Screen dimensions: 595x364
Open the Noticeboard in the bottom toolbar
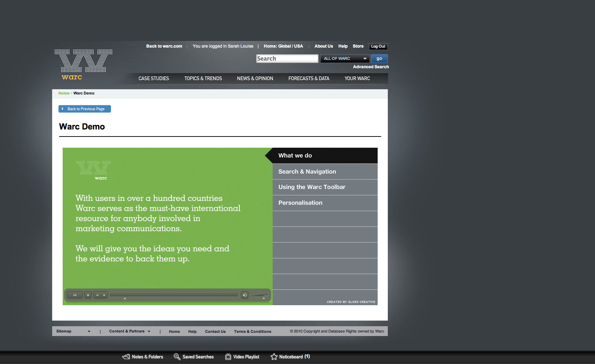[290, 357]
